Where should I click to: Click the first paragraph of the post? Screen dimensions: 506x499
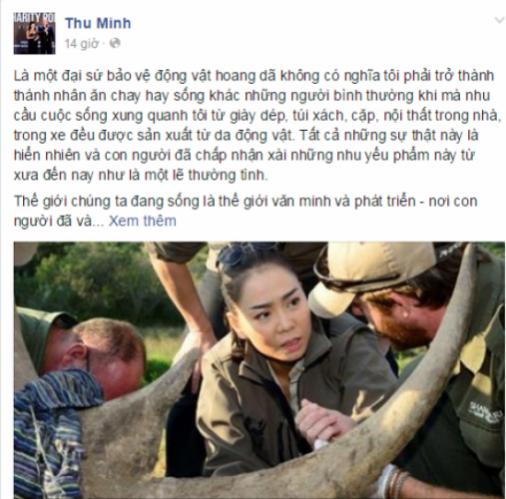(257, 125)
